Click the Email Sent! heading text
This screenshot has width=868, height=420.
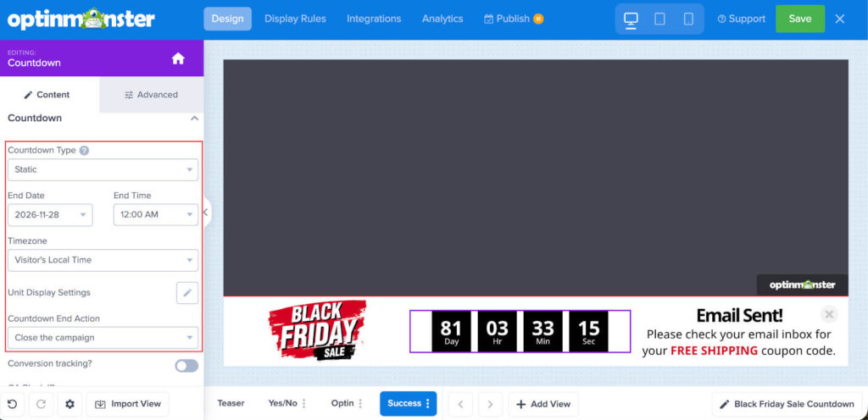point(739,316)
